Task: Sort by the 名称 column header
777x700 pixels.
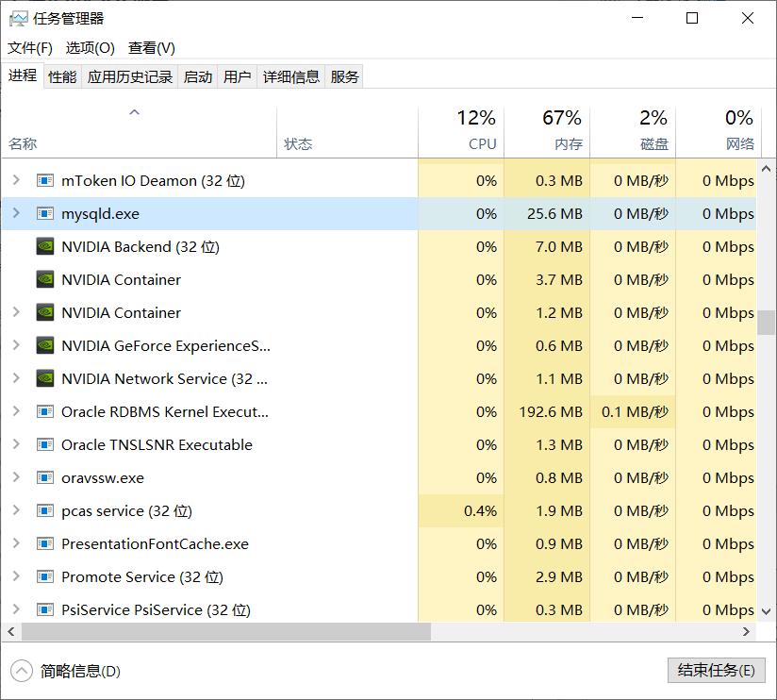Action: (x=140, y=132)
